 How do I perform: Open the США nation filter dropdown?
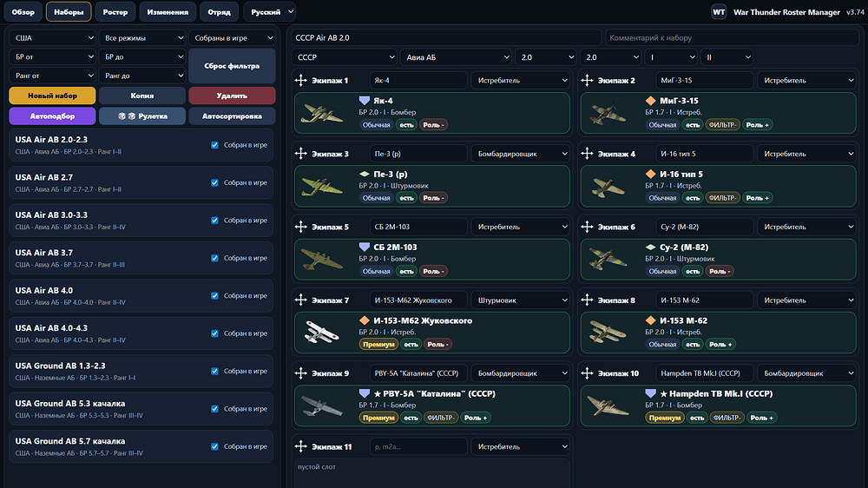point(53,37)
